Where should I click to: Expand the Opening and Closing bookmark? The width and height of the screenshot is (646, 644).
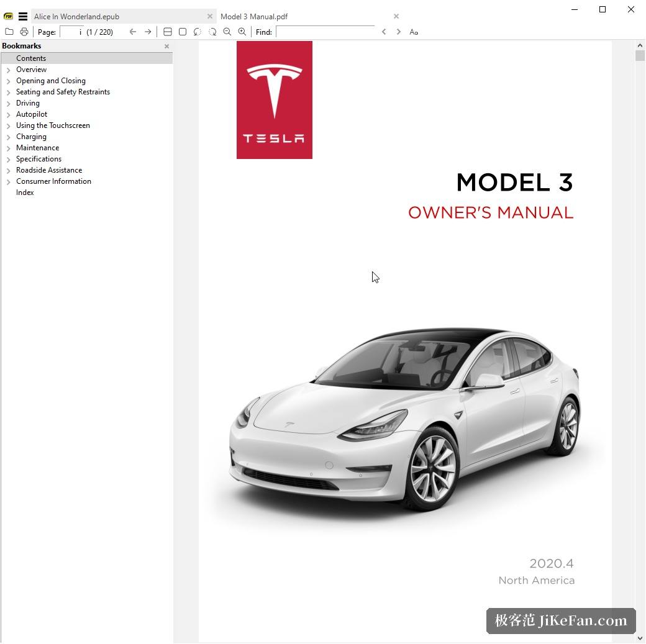coord(8,81)
